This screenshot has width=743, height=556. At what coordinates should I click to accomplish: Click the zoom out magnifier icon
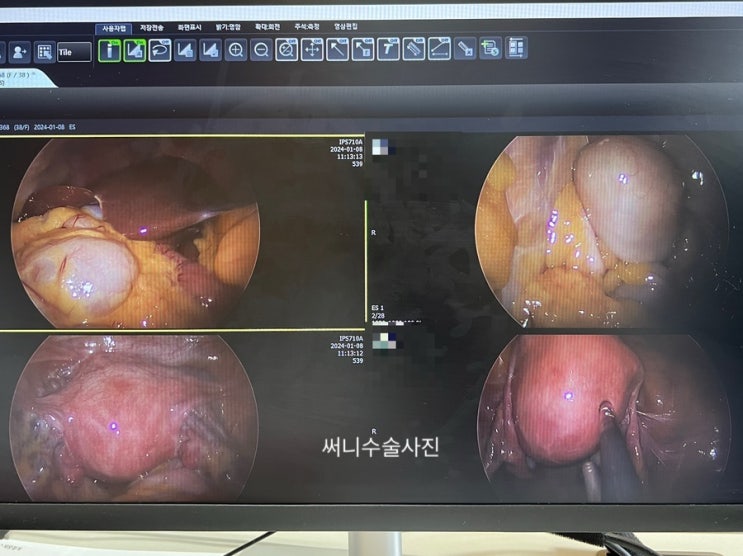(261, 49)
